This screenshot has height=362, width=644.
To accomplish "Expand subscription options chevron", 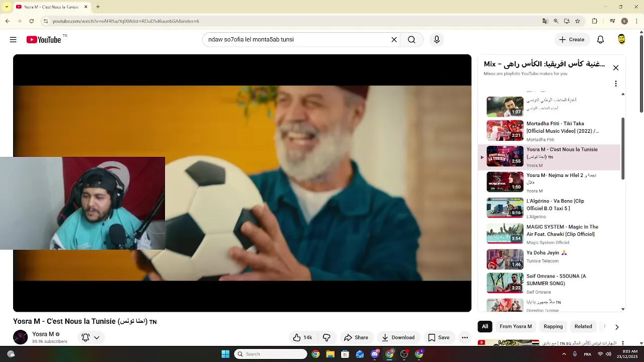I will (x=97, y=337).
